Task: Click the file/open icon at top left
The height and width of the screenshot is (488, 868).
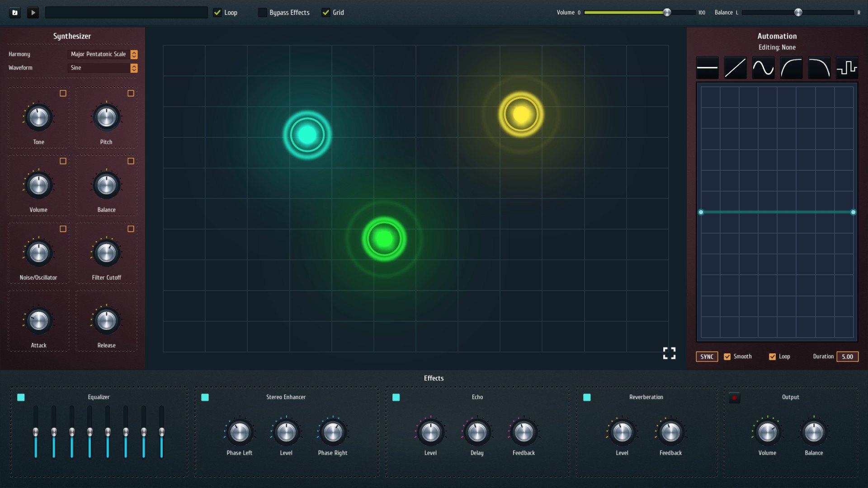Action: pyautogui.click(x=14, y=12)
